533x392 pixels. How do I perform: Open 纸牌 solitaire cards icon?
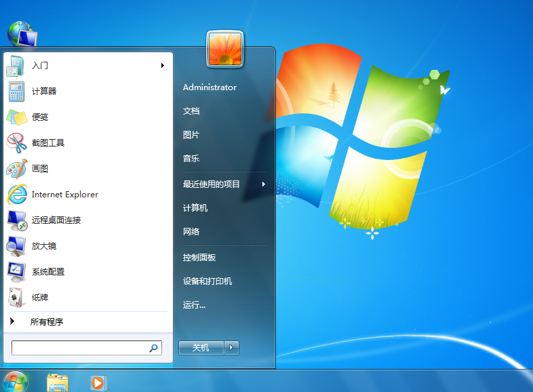pyautogui.click(x=17, y=297)
